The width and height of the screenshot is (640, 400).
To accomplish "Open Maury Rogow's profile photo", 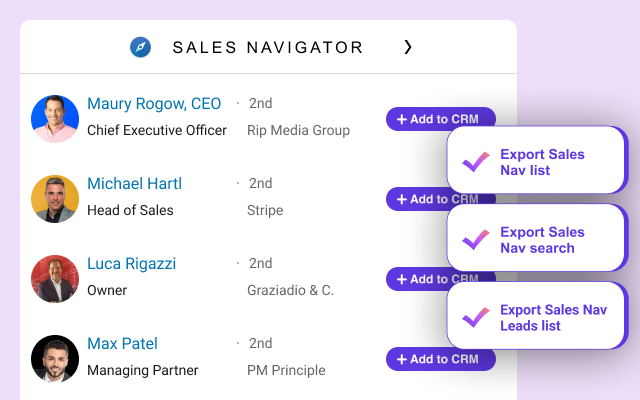I will point(55,119).
